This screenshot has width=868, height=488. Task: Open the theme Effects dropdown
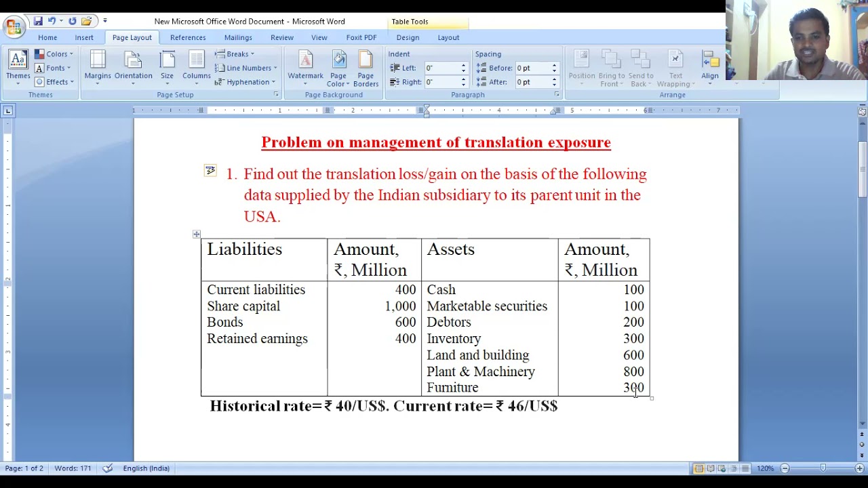[x=53, y=82]
